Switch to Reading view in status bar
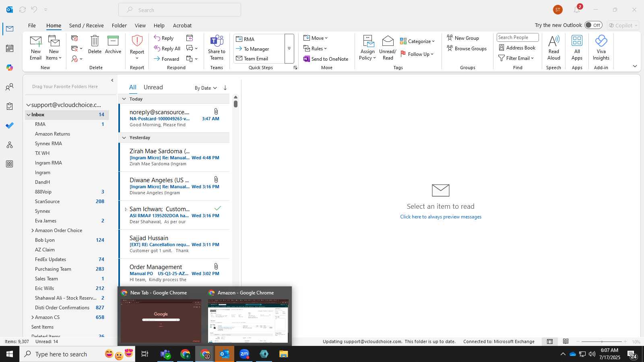This screenshot has width=644, height=362. [x=566, y=341]
